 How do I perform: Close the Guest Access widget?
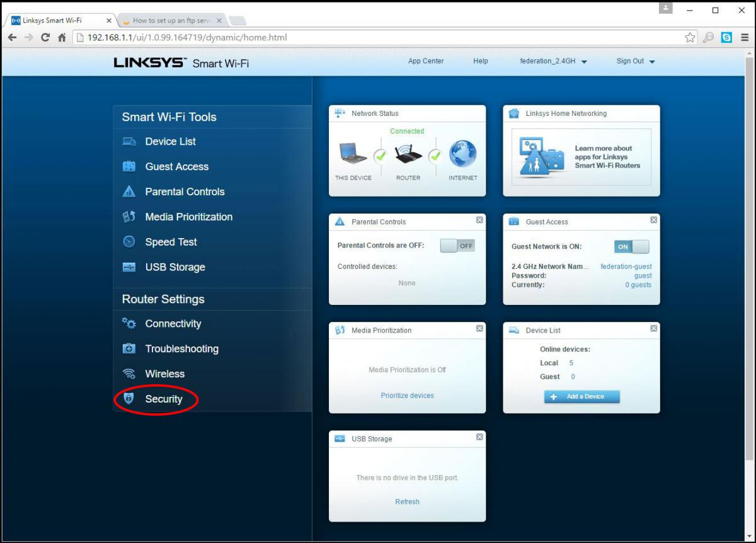653,220
